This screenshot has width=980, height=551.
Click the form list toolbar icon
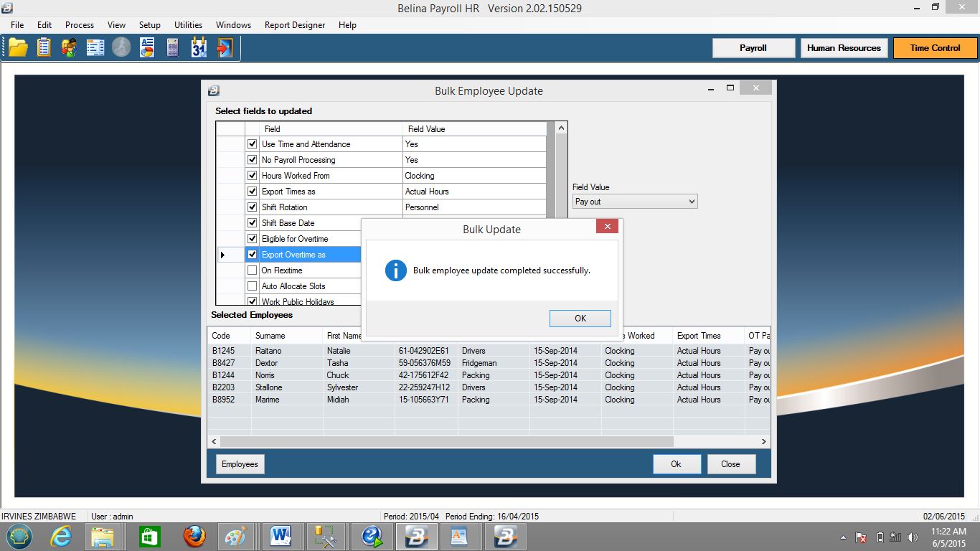point(95,47)
